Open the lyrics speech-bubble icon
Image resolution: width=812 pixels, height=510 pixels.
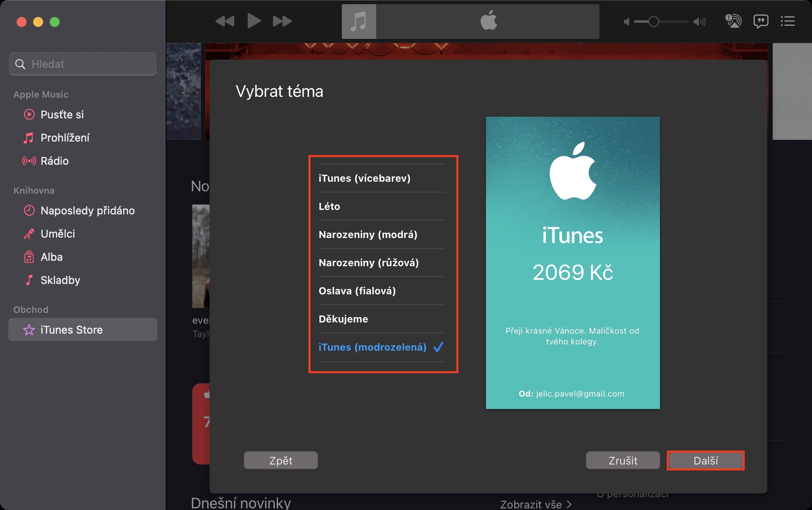coord(761,21)
